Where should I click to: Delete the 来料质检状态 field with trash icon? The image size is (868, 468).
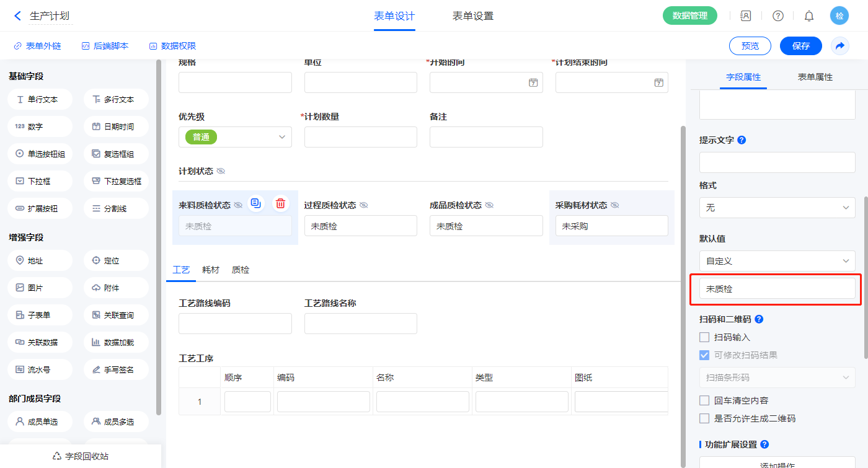pyautogui.click(x=281, y=203)
